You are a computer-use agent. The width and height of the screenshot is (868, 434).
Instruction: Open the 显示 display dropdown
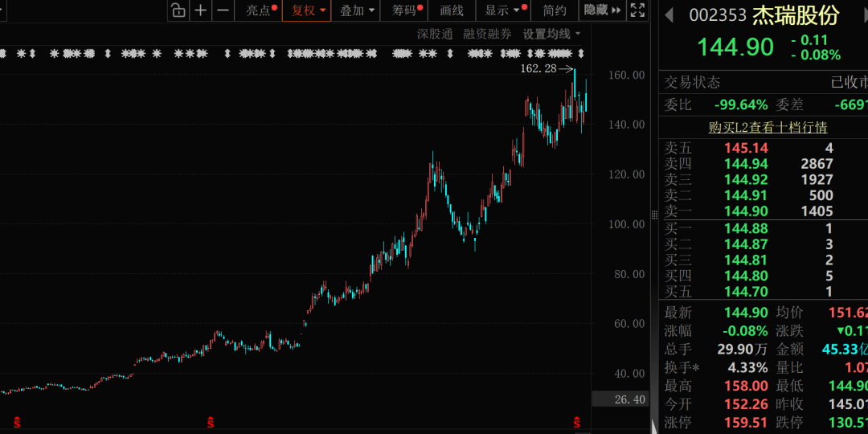coord(502,10)
